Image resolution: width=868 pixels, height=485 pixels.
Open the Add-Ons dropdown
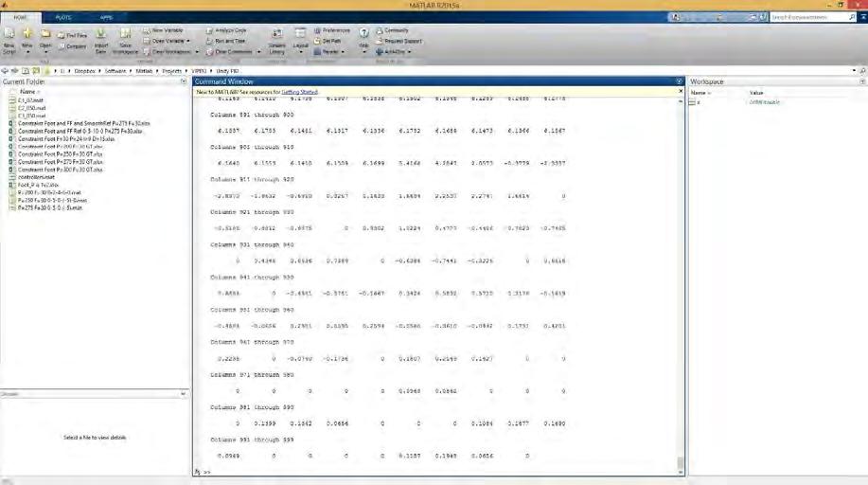coord(409,51)
